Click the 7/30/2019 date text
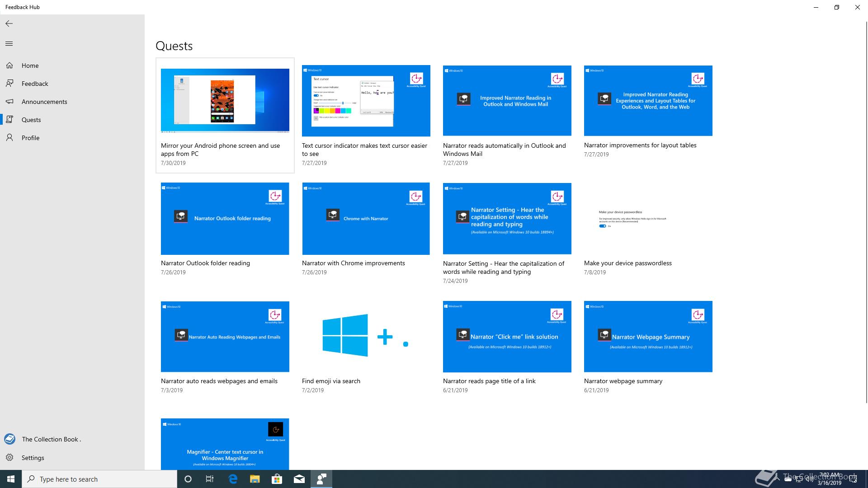This screenshot has width=868, height=488. click(173, 163)
